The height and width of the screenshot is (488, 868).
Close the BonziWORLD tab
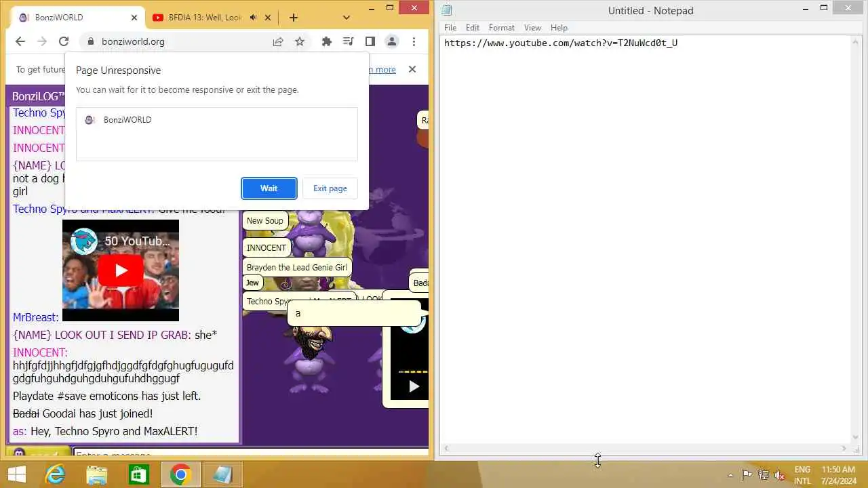(134, 18)
